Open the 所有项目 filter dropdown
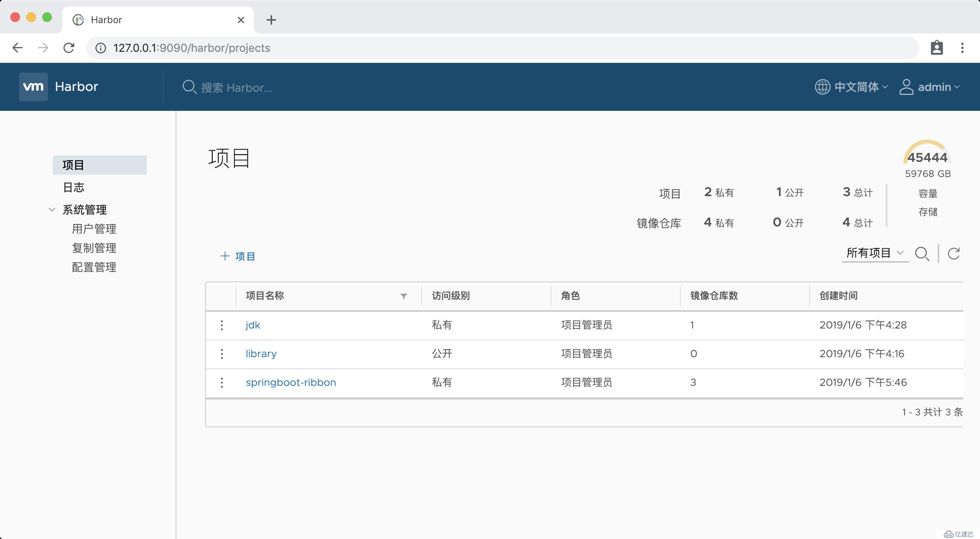980x539 pixels. (x=875, y=253)
